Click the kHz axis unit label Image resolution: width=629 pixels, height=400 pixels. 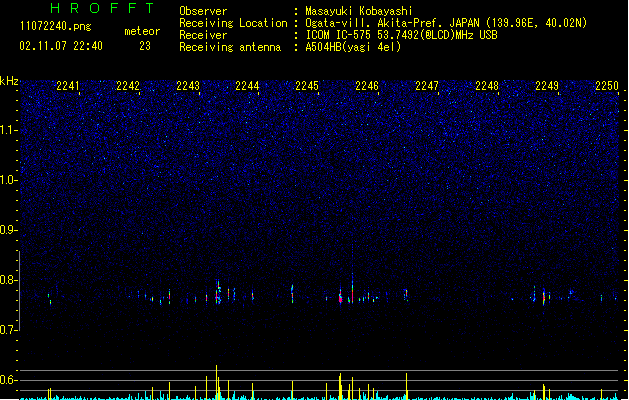[x=9, y=81]
